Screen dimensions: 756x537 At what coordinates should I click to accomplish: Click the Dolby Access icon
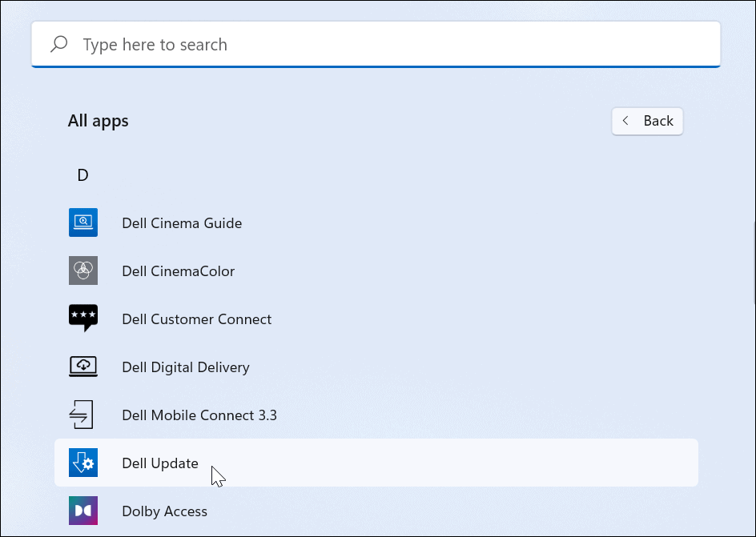(83, 511)
